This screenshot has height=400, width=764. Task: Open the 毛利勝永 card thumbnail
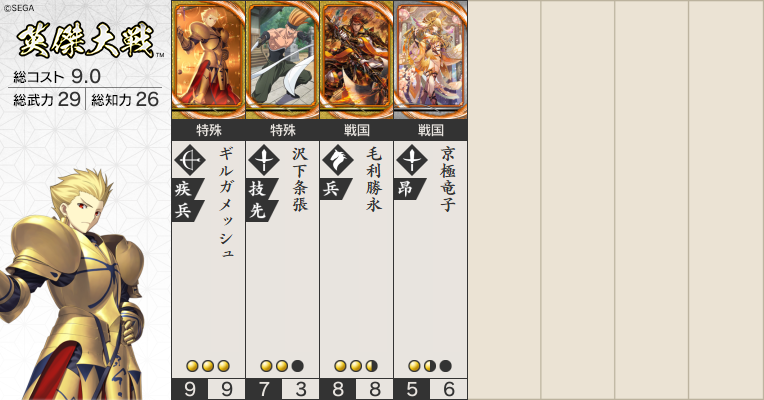tap(357, 59)
